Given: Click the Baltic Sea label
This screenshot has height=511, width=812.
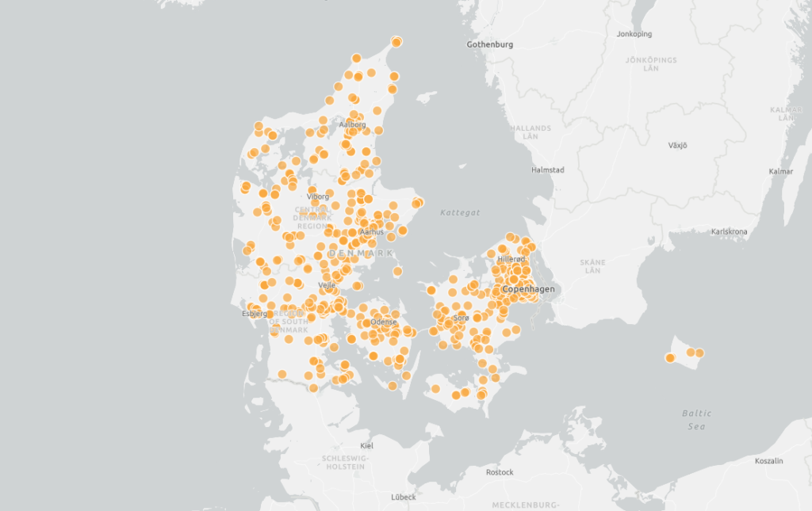Looking at the screenshot, I should tap(696, 420).
